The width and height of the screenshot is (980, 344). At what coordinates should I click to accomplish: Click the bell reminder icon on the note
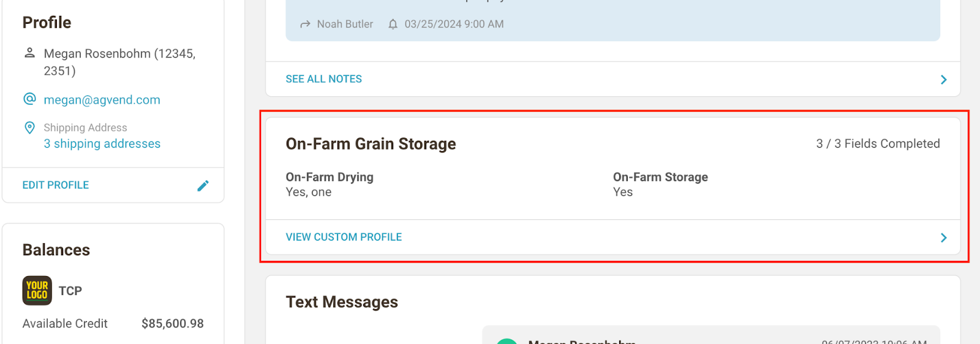point(393,24)
